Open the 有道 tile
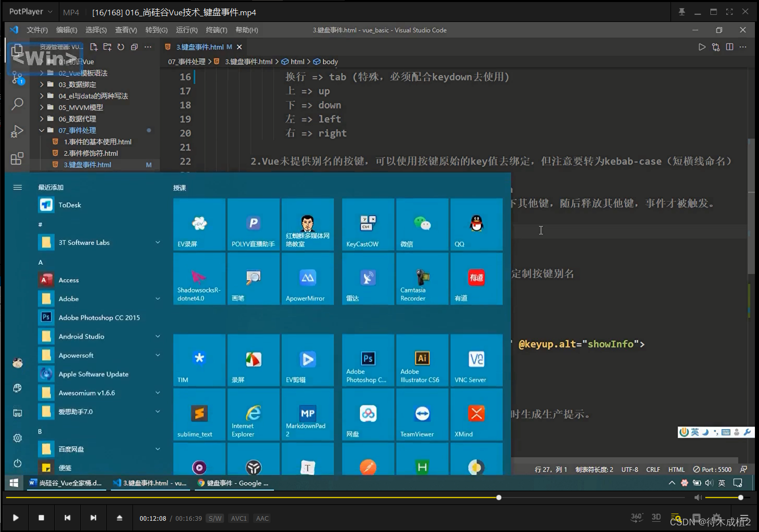Image resolution: width=759 pixels, height=532 pixels. click(477, 279)
